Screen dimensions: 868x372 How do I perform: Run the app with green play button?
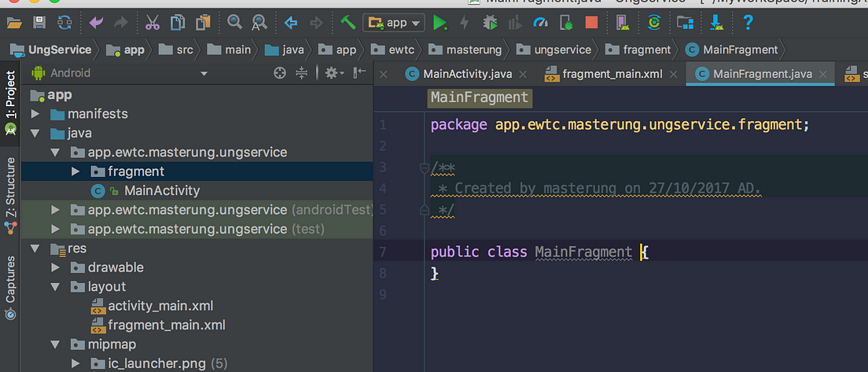(x=440, y=23)
